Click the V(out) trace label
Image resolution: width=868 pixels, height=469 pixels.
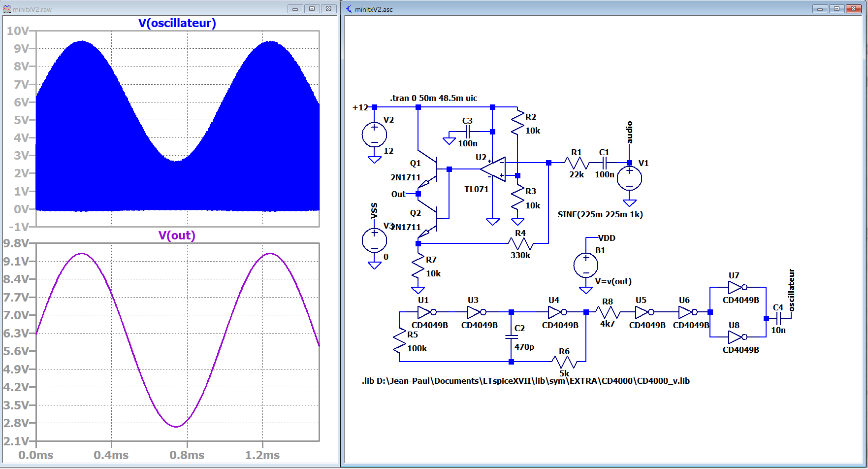point(177,235)
